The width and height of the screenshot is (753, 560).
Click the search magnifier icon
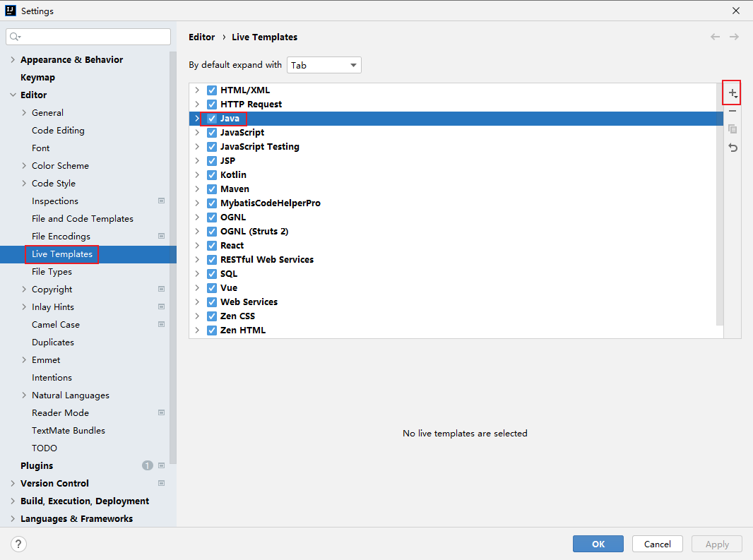point(15,37)
